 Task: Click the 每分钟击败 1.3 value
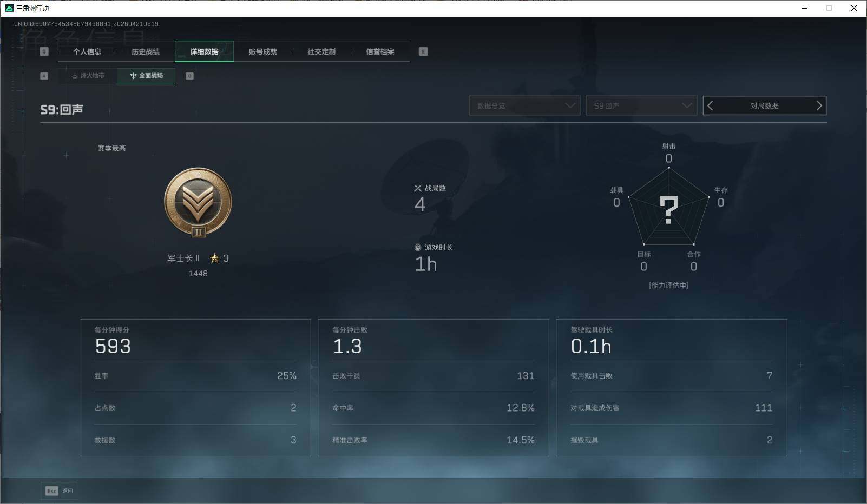click(347, 346)
